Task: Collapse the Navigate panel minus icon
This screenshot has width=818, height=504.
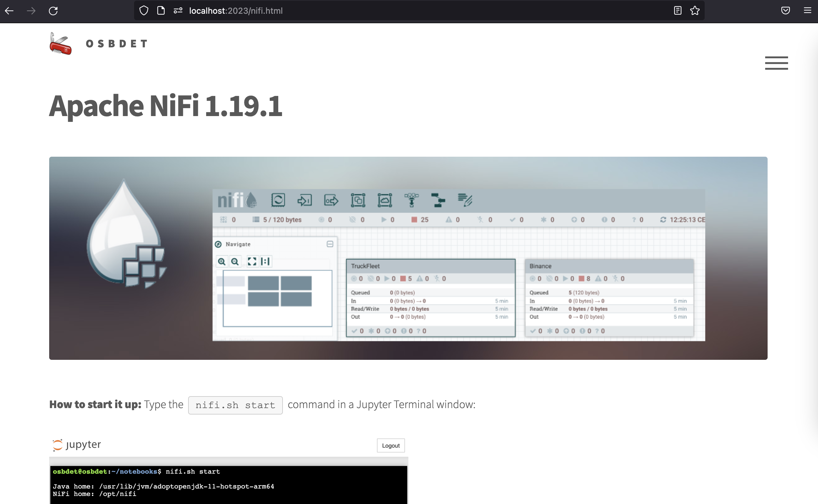Action: 330,244
